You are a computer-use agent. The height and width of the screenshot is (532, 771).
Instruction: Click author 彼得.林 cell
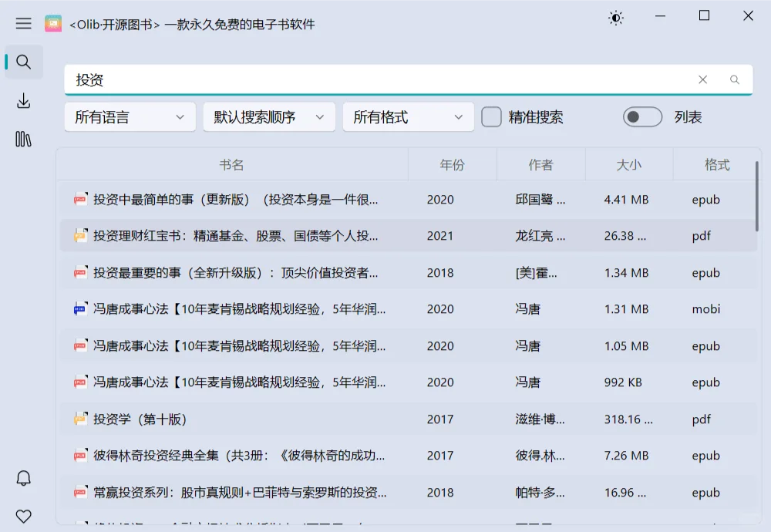coord(540,456)
